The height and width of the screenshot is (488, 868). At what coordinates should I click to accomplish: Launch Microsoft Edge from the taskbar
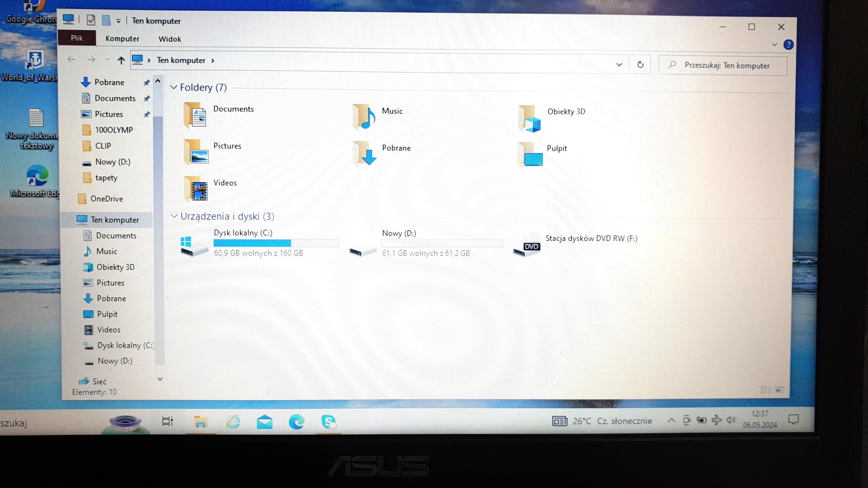point(296,422)
